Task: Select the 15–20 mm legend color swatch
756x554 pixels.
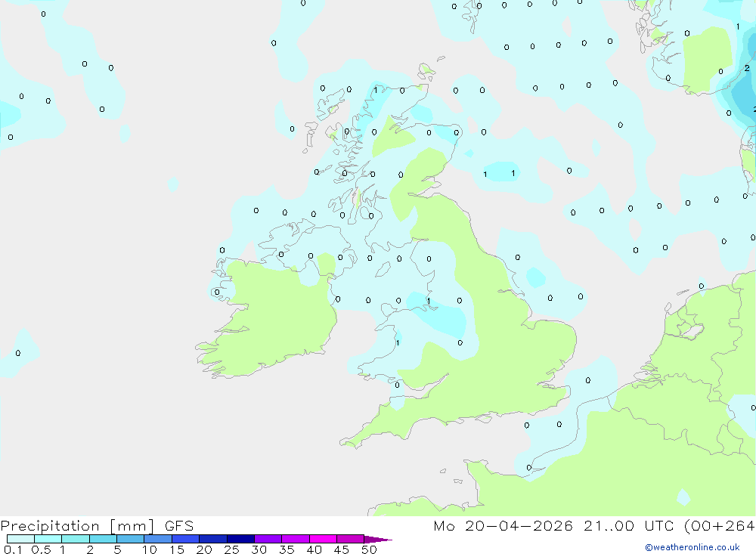Action: tap(186, 539)
